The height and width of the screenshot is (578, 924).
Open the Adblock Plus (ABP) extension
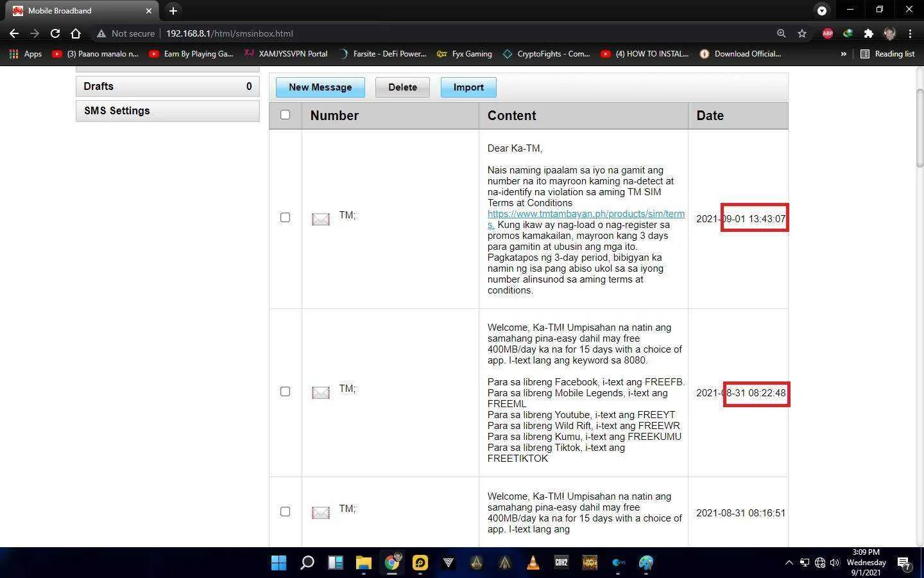coord(828,33)
